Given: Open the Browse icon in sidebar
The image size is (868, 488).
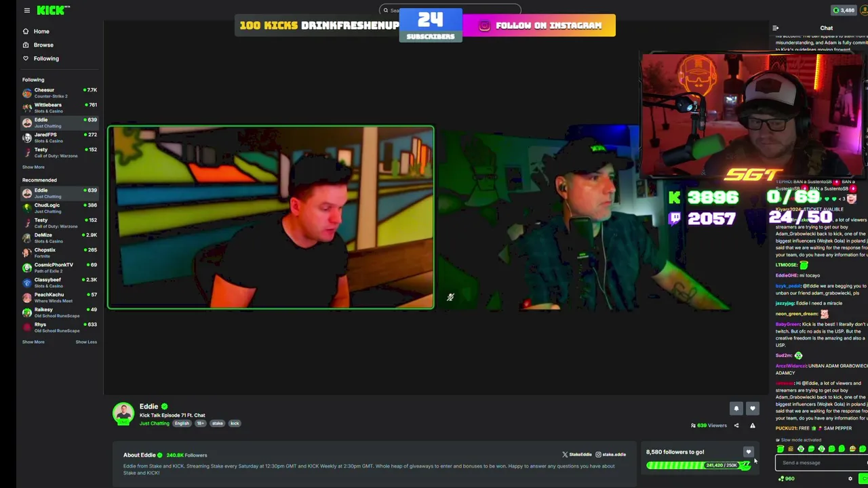Looking at the screenshot, I should 26,45.
